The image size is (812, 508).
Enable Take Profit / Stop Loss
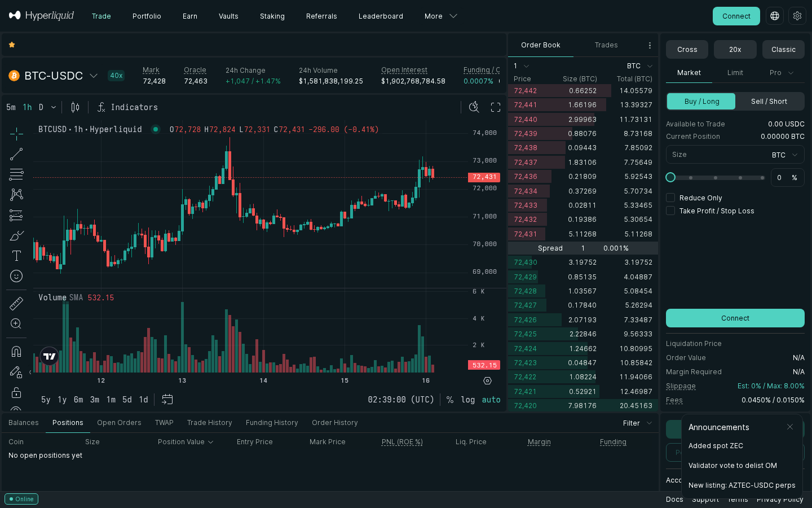(x=670, y=211)
